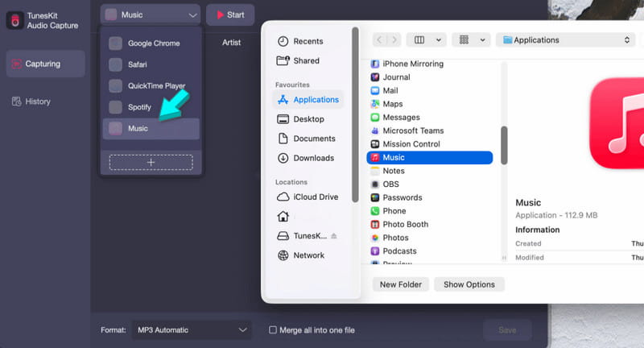Click the Start recording button
The width and height of the screenshot is (644, 348).
230,14
